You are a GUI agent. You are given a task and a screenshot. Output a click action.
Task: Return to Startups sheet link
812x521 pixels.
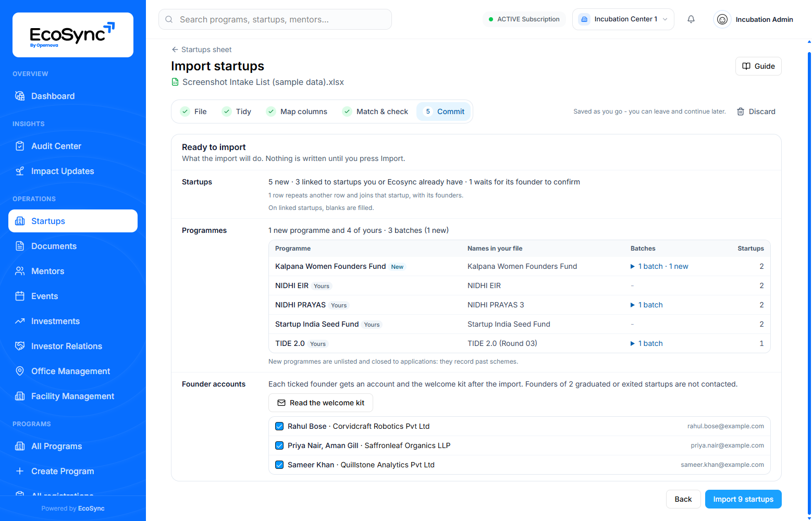click(x=201, y=49)
